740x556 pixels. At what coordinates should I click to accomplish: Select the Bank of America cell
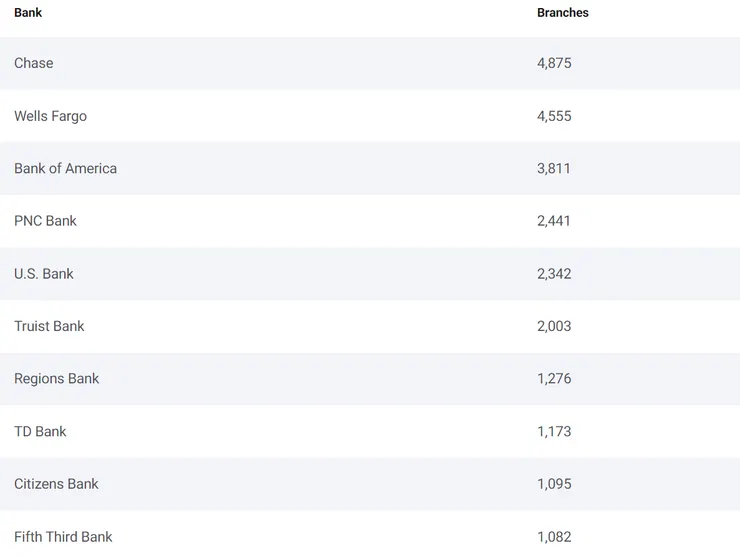[65, 168]
